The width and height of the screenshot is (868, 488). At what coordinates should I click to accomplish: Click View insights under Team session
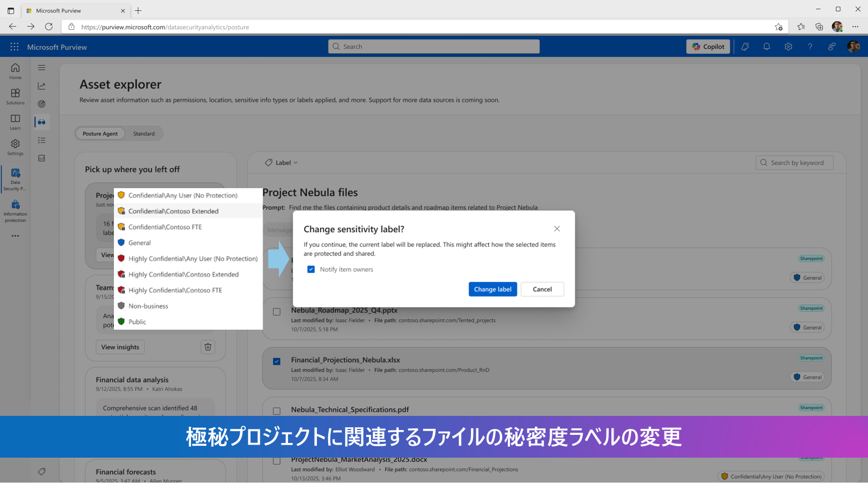tap(120, 347)
